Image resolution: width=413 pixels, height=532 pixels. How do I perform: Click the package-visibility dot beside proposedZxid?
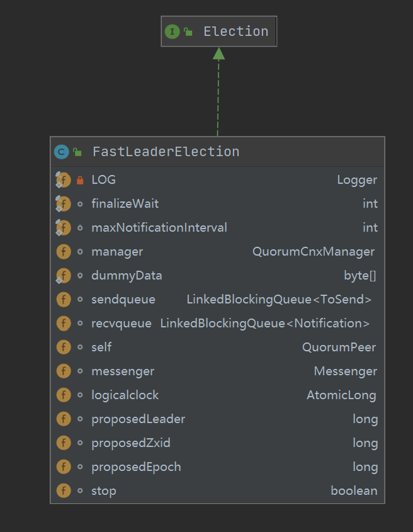[80, 443]
